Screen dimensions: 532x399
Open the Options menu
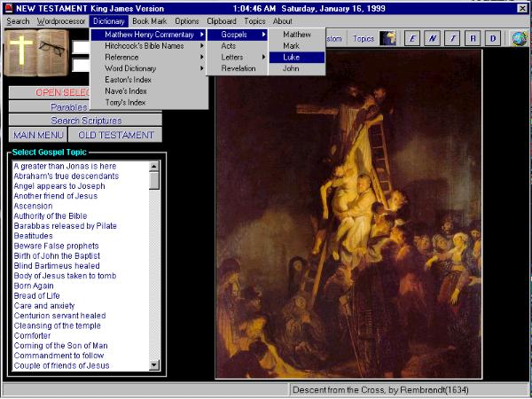(186, 21)
